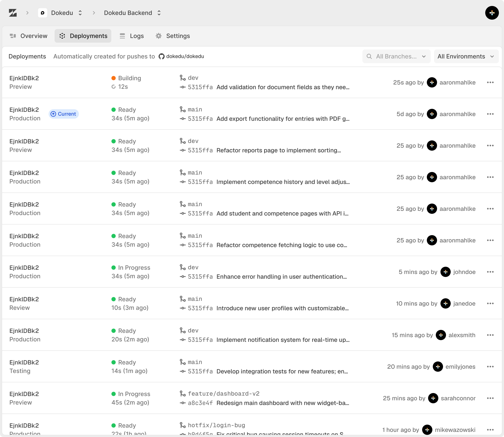Image resolution: width=504 pixels, height=437 pixels.
Task: Open the three-dot menu on the Building deployment
Action: (x=490, y=82)
